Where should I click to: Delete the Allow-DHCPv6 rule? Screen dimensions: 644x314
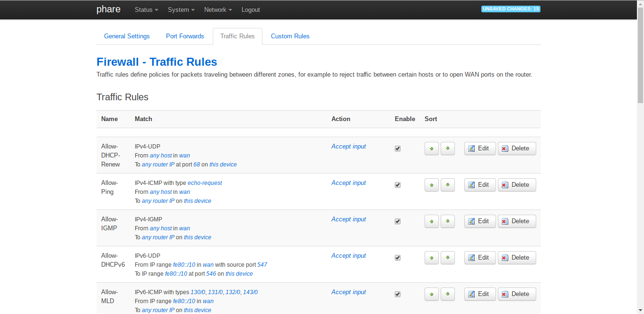tap(517, 258)
